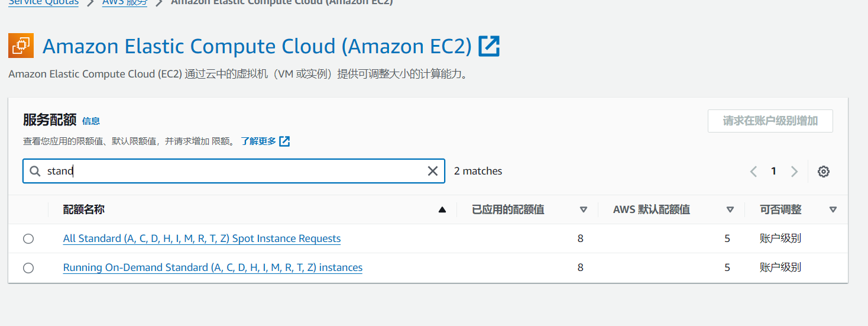868x326 pixels.
Task: Click 2 matches result count
Action: point(478,171)
